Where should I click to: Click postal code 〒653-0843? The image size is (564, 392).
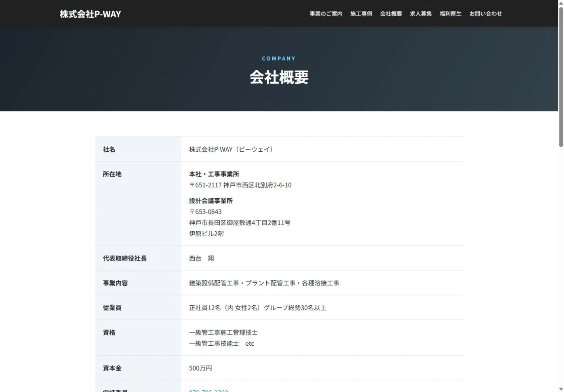[205, 212]
